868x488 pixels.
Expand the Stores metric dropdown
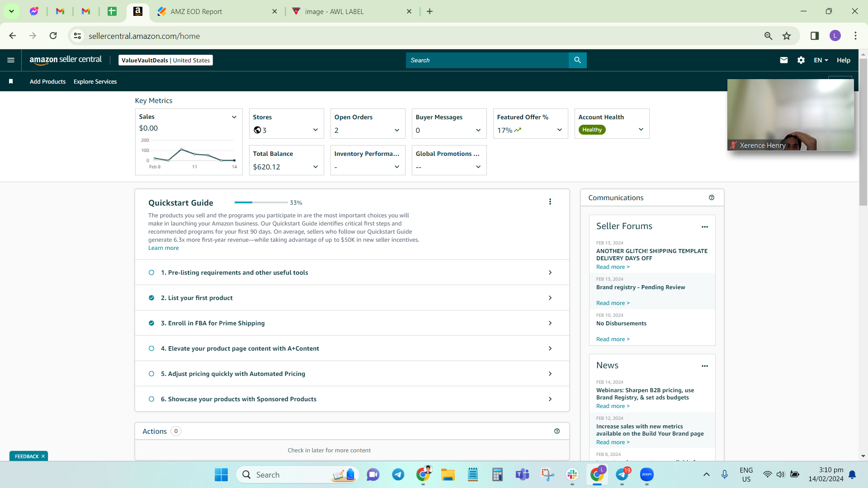(316, 130)
